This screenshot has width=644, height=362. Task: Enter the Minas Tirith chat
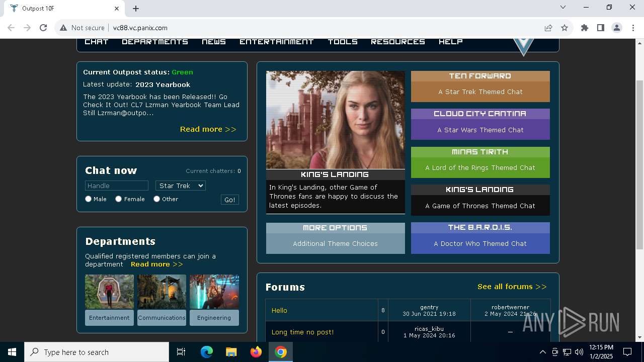click(x=480, y=162)
